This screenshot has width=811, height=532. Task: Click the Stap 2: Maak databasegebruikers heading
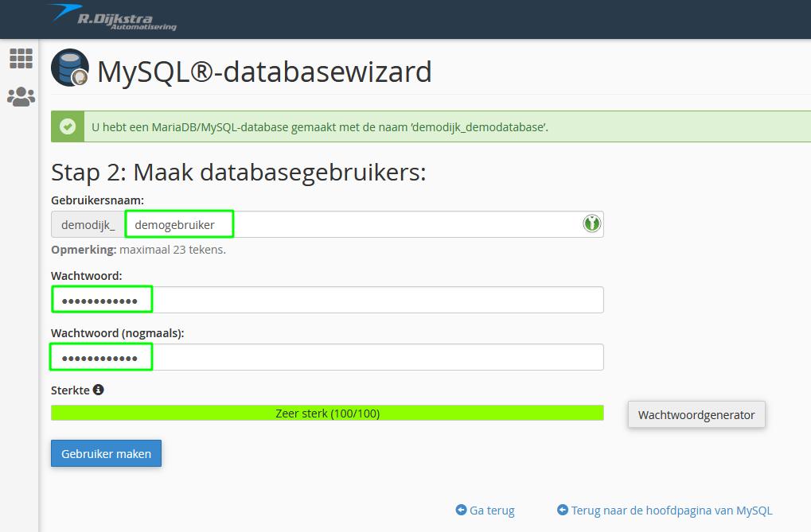point(239,172)
